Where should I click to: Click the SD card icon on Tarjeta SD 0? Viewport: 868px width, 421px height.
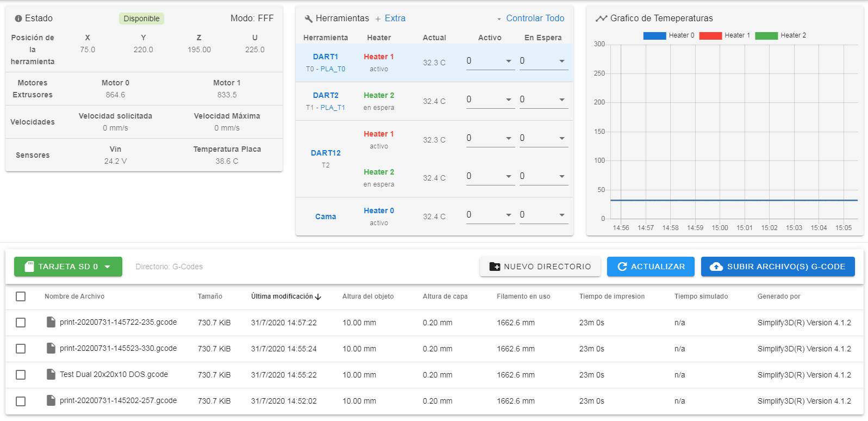coord(29,267)
